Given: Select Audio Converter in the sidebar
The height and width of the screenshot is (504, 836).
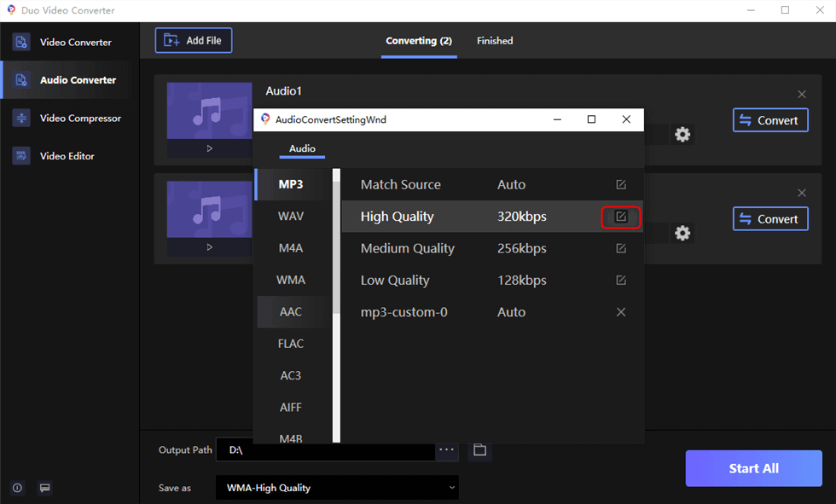Looking at the screenshot, I should click(70, 80).
